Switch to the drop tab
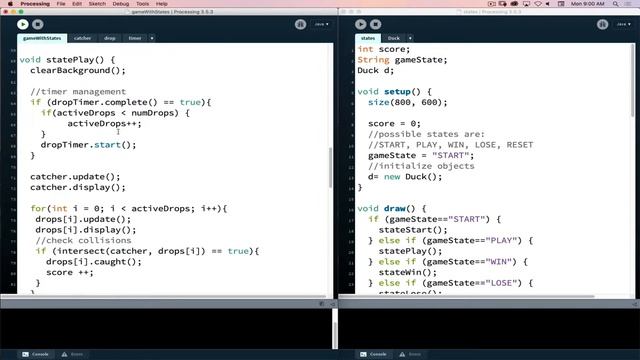The height and width of the screenshot is (360, 640). click(x=109, y=38)
